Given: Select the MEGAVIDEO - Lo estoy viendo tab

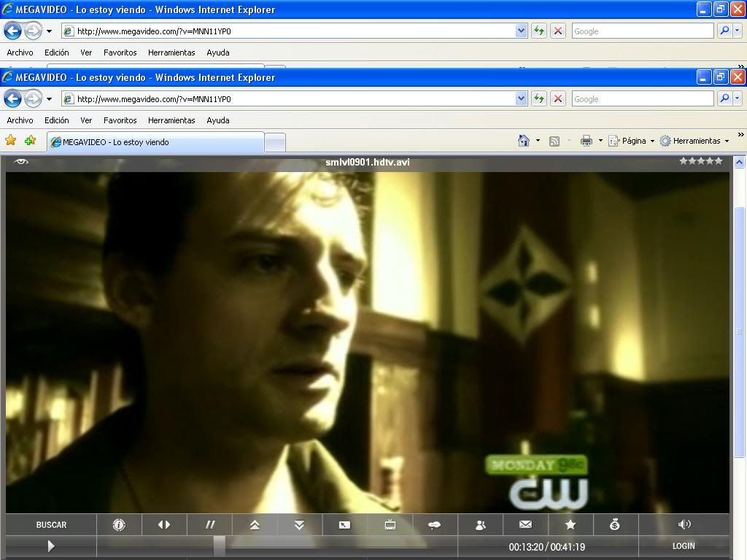Looking at the screenshot, I should point(155,142).
